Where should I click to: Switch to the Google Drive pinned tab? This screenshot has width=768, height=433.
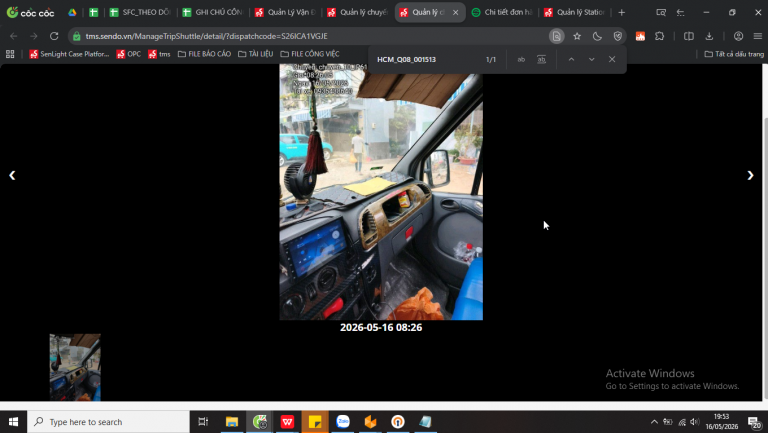(72, 12)
